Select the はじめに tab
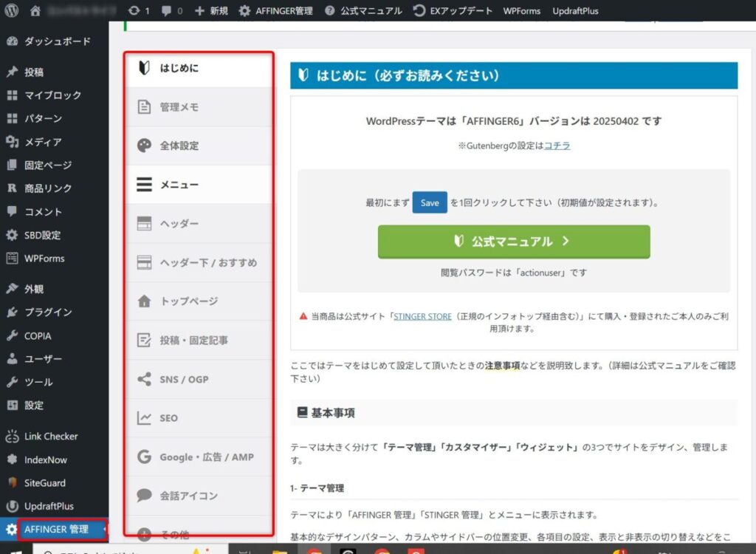The height and width of the screenshot is (554, 756). (199, 68)
